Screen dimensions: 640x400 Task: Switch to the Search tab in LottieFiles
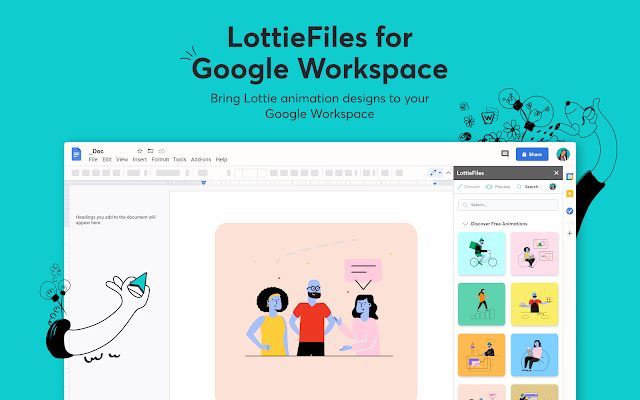(x=528, y=187)
